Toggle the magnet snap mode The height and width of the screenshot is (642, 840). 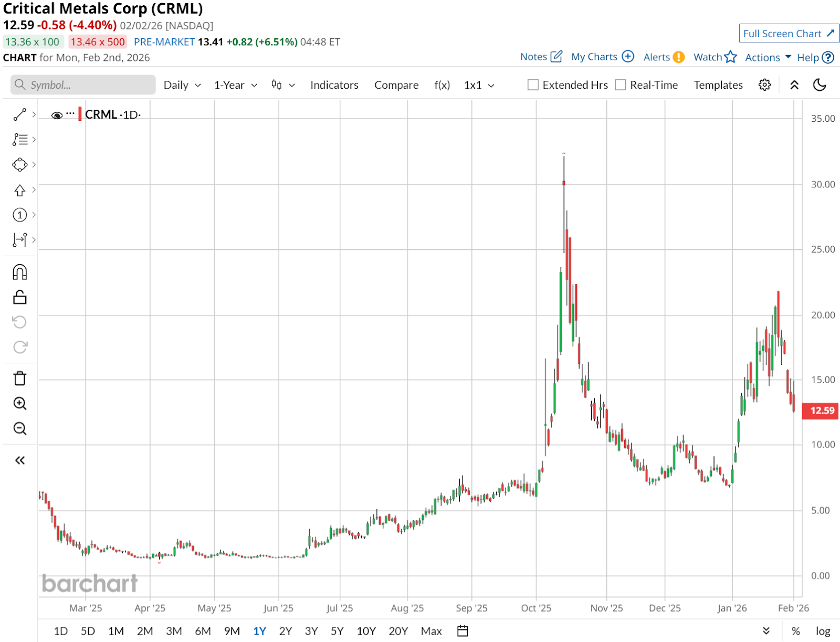coord(20,272)
